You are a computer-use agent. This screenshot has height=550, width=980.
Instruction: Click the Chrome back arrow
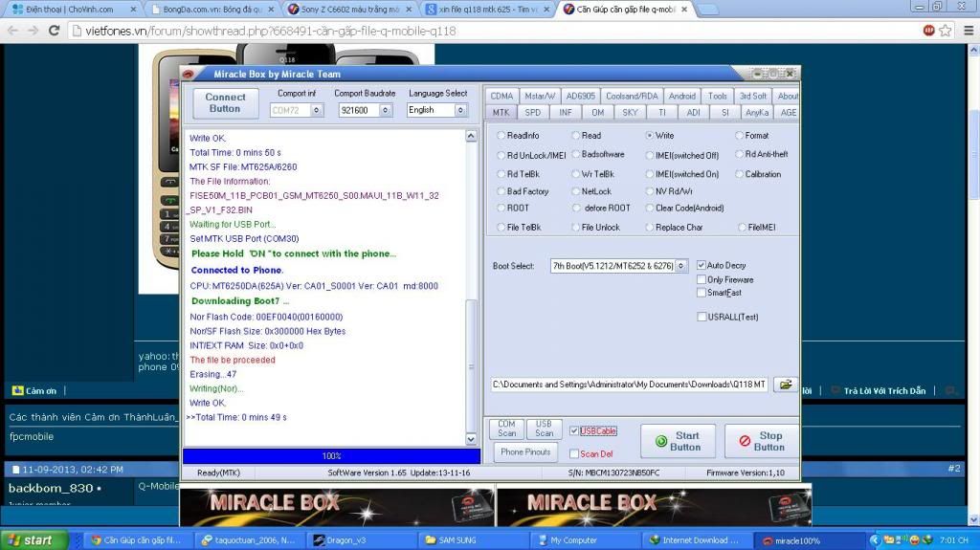[x=12, y=31]
